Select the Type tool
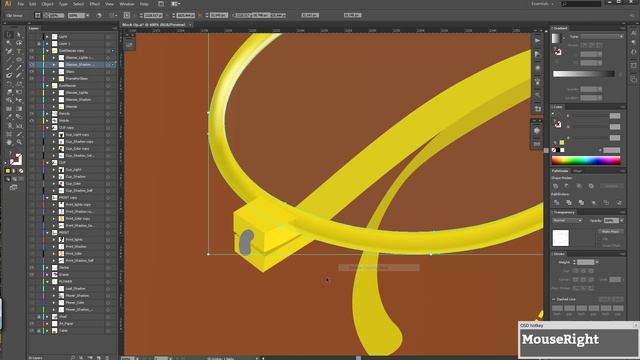 coord(19,51)
